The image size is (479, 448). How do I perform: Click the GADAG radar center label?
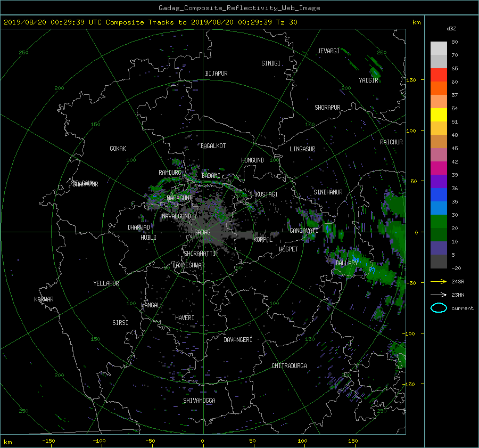(x=202, y=232)
